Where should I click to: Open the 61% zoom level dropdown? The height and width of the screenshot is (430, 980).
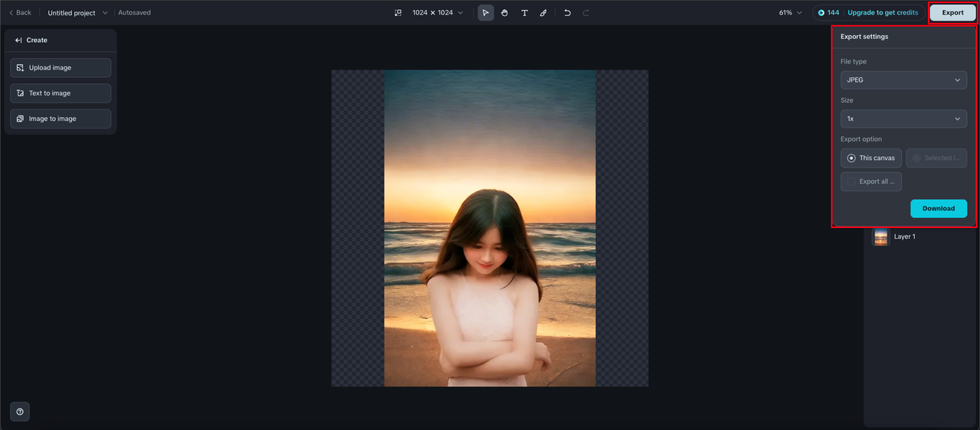tap(790, 13)
